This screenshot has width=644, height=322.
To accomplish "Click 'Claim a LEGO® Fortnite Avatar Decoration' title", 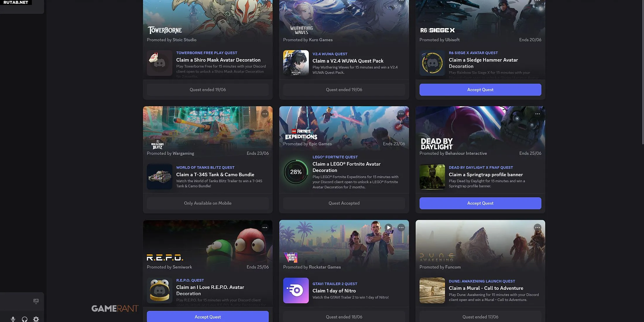I will click(347, 167).
